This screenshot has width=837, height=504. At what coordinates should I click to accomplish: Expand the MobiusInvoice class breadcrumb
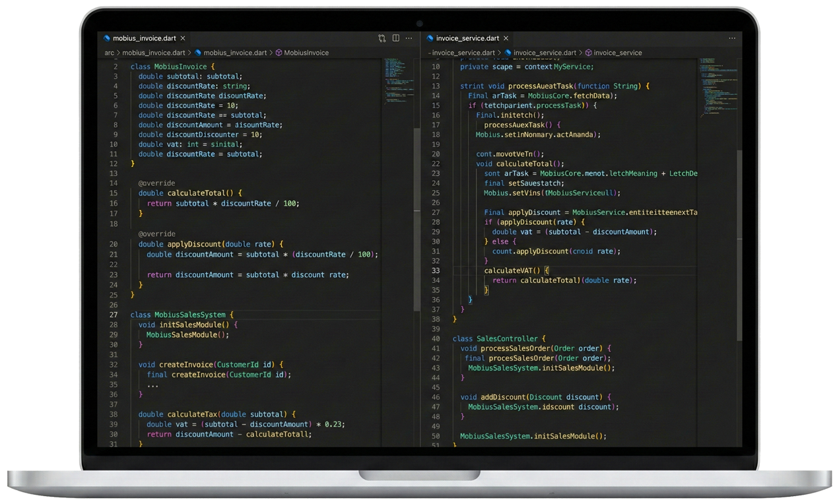pyautogui.click(x=306, y=53)
